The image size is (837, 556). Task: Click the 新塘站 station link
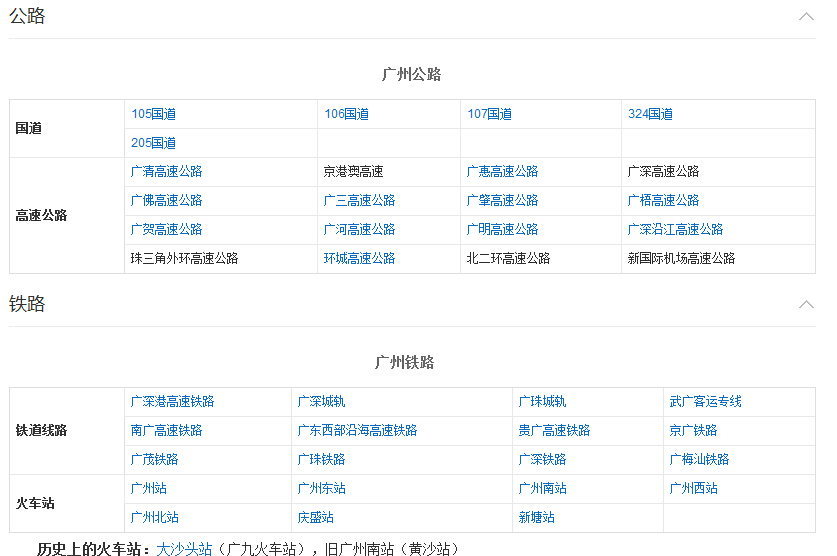(536, 518)
